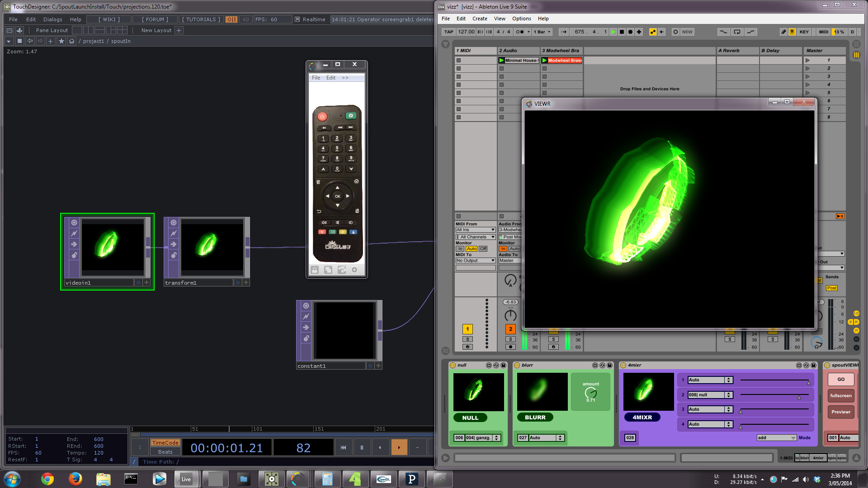Screen dimensions: 868x488
Task: Click TouchDesigner back arrow in path bar
Action: (x=30, y=41)
